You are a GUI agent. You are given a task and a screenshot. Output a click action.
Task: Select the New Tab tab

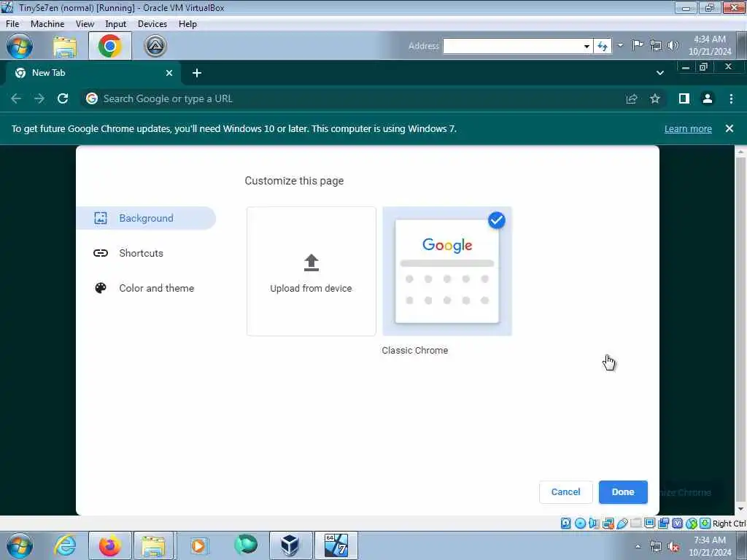pos(93,73)
